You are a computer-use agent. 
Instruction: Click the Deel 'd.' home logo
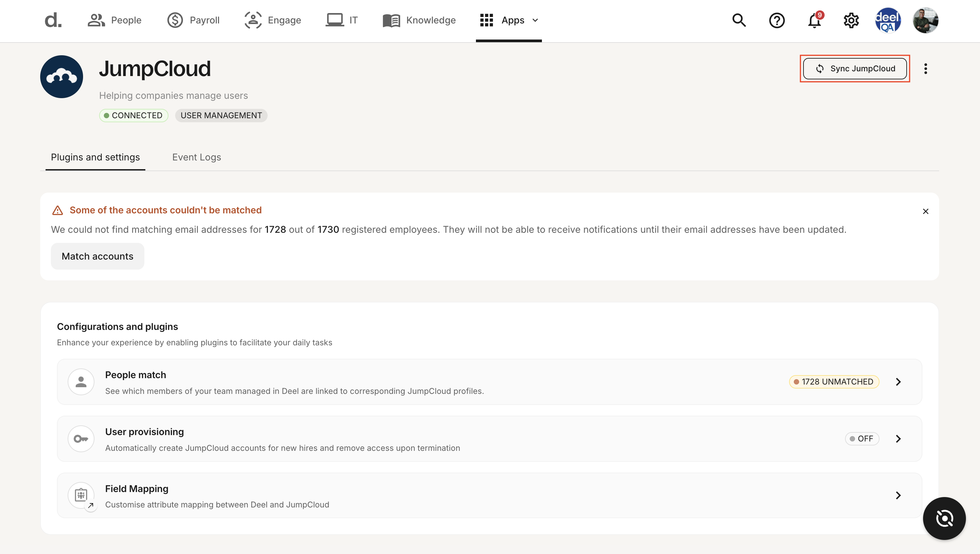[53, 20]
